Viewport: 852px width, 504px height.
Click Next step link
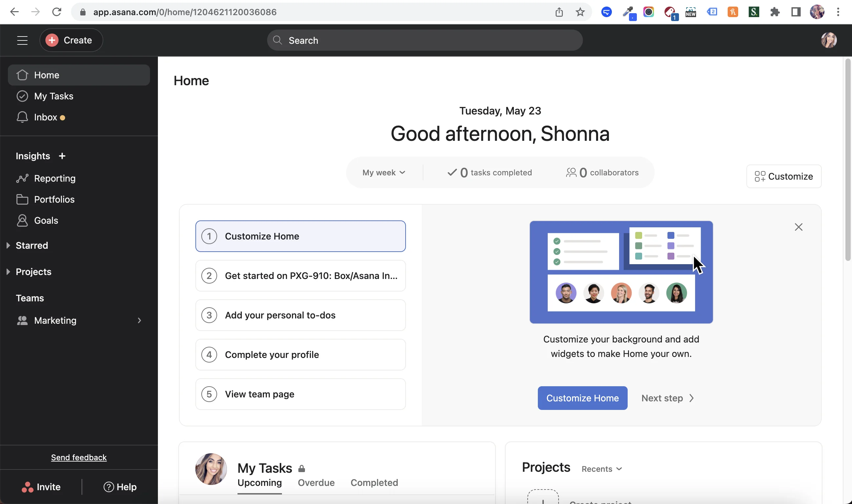pos(668,398)
